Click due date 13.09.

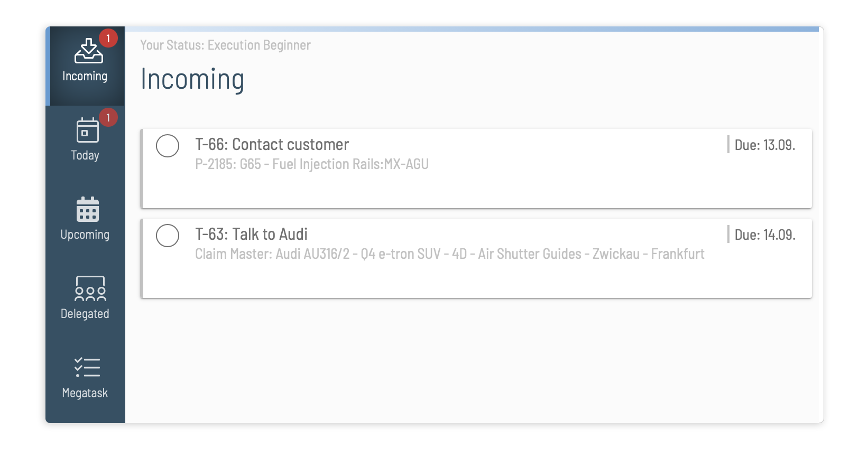coord(765,145)
